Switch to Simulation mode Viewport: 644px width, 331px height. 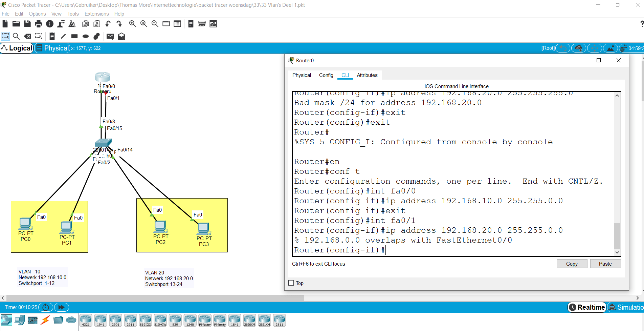pyautogui.click(x=628, y=307)
